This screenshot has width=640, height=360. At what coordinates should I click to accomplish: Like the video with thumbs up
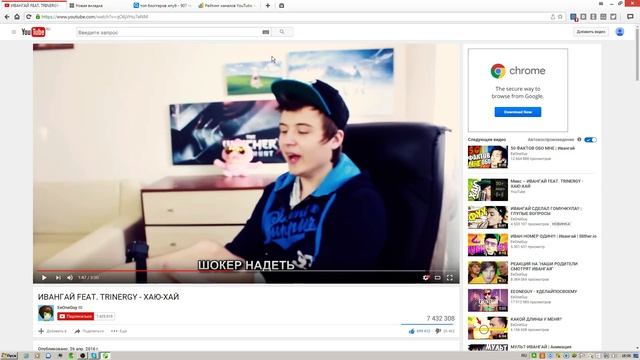coord(411,331)
